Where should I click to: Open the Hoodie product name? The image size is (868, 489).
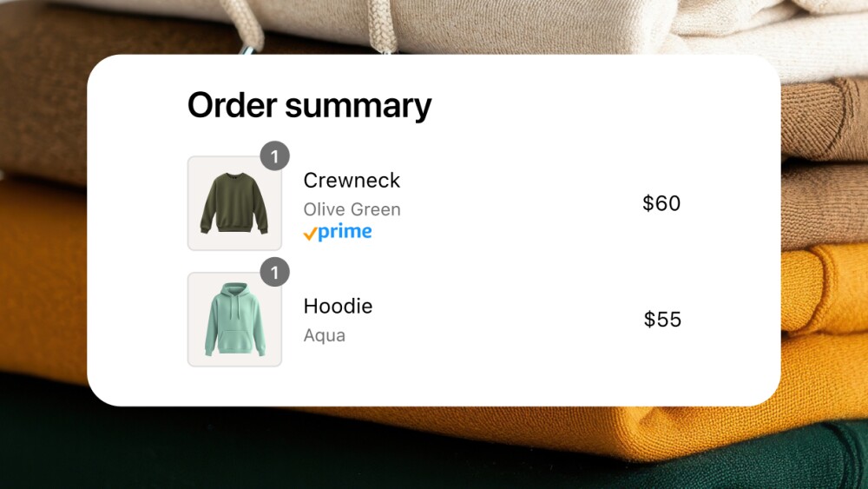(x=338, y=307)
